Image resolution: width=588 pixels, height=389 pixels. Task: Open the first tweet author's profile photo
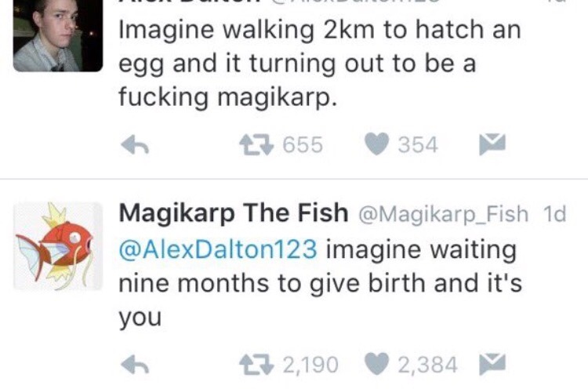58,35
